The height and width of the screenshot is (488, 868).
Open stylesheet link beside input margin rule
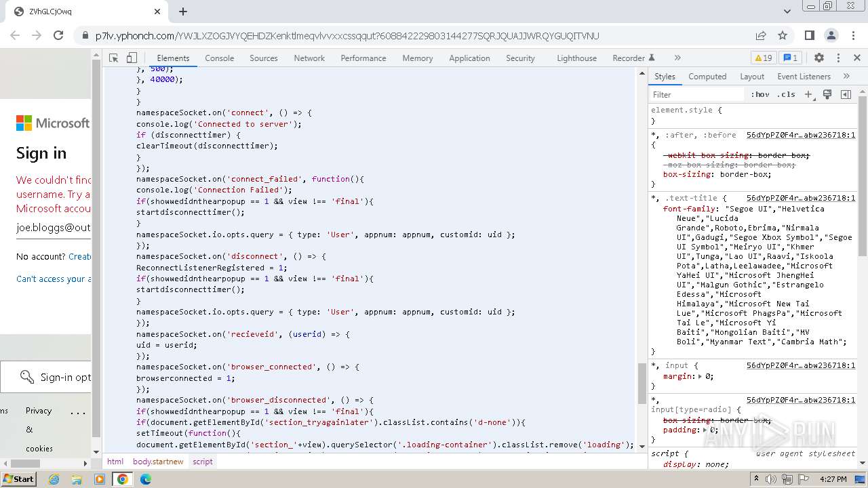(800, 365)
